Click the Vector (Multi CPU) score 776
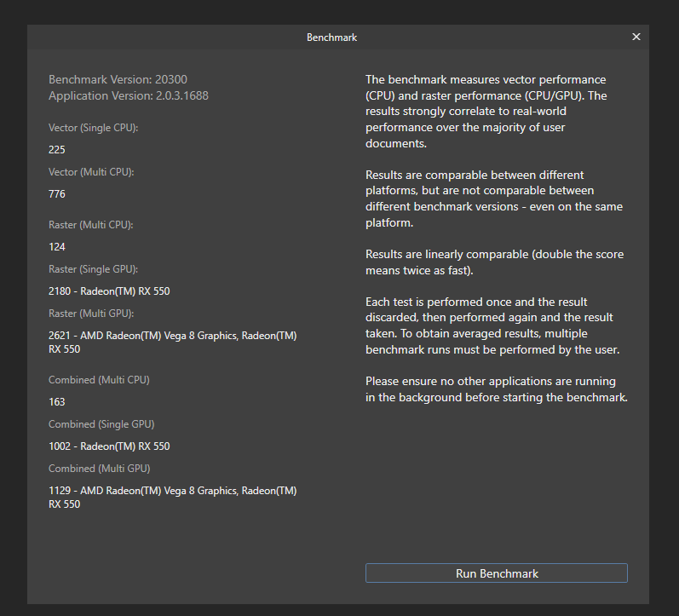The image size is (679, 616). [57, 194]
